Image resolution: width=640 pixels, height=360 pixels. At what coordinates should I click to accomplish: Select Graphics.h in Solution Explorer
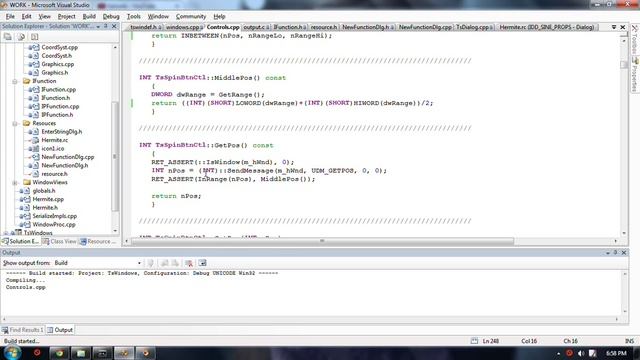pos(55,73)
